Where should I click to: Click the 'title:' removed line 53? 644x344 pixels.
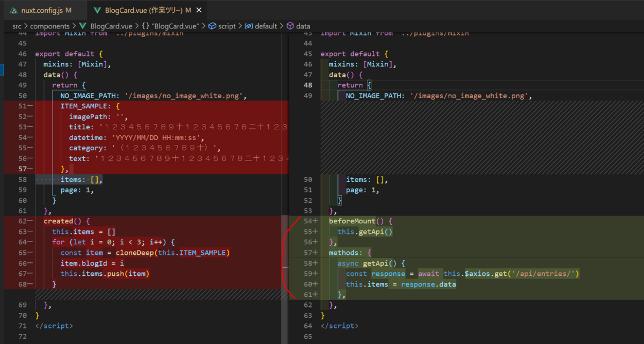pyautogui.click(x=178, y=127)
